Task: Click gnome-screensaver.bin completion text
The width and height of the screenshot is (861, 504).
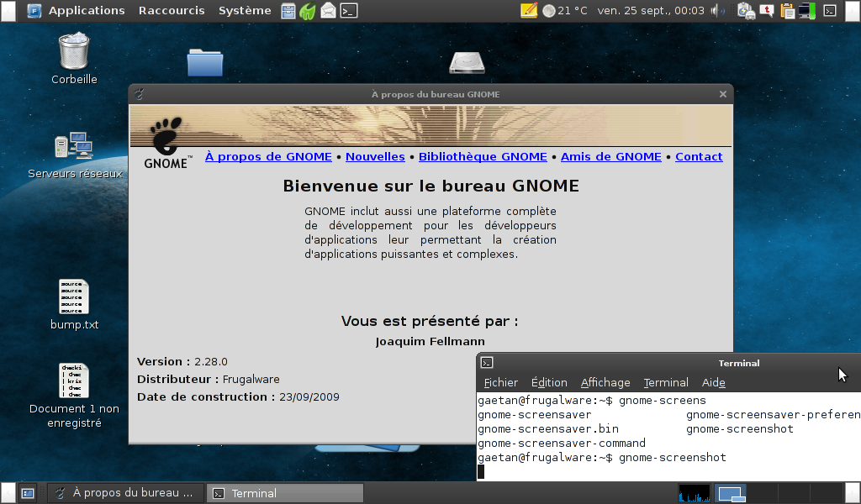Action: point(548,429)
